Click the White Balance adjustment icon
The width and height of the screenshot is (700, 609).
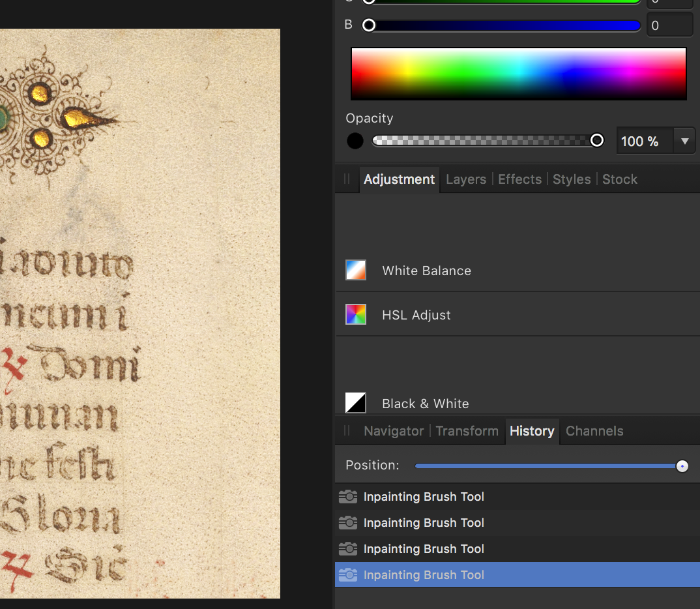pos(356,270)
